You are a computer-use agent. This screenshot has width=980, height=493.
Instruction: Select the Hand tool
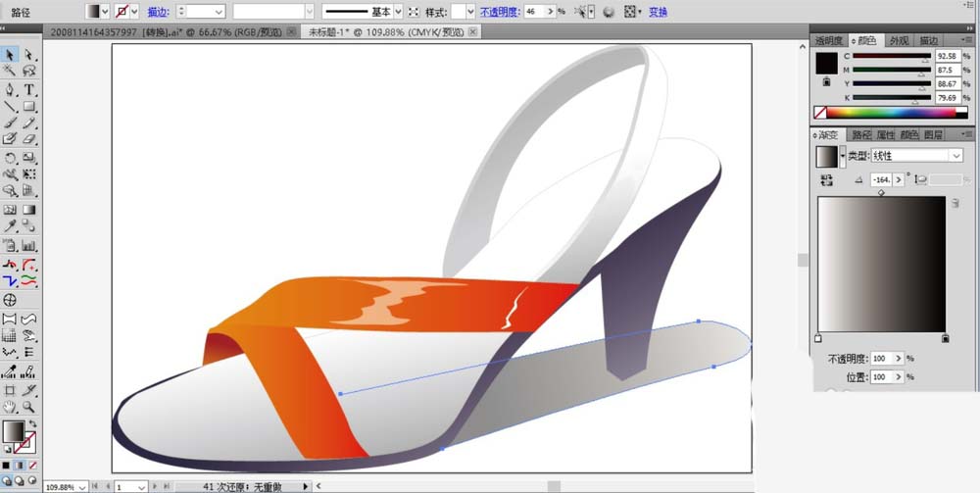coord(10,407)
